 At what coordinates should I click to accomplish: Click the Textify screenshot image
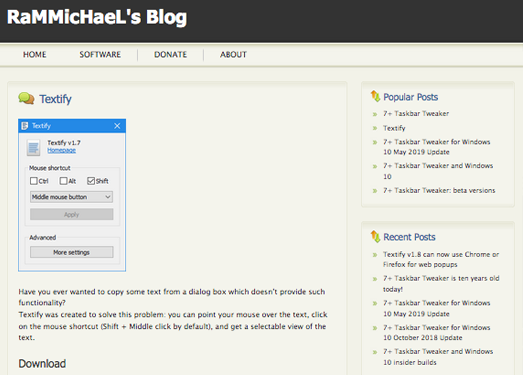click(72, 195)
